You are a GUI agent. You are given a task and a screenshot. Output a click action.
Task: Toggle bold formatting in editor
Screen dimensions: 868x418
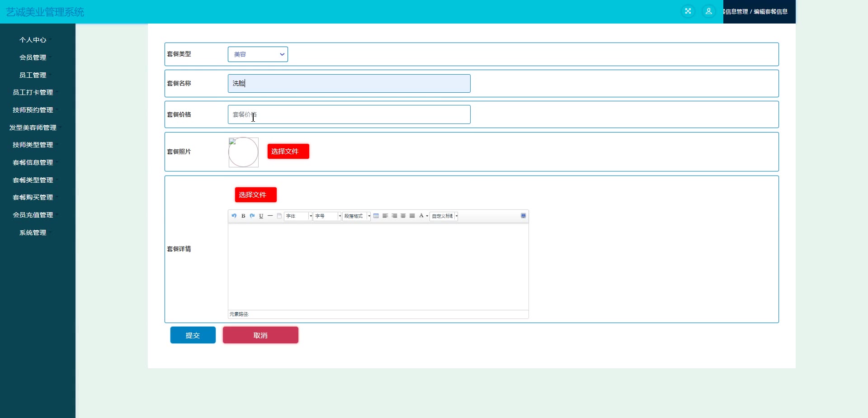pyautogui.click(x=243, y=216)
